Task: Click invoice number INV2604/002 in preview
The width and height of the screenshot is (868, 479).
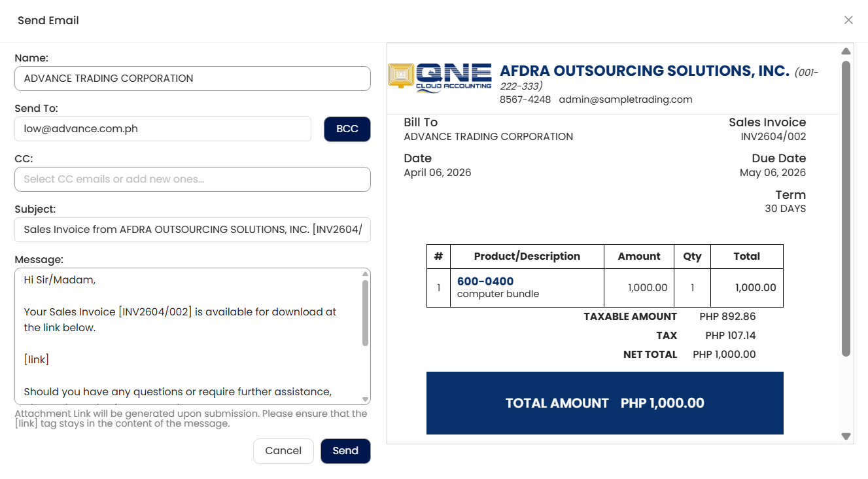Action: click(773, 137)
